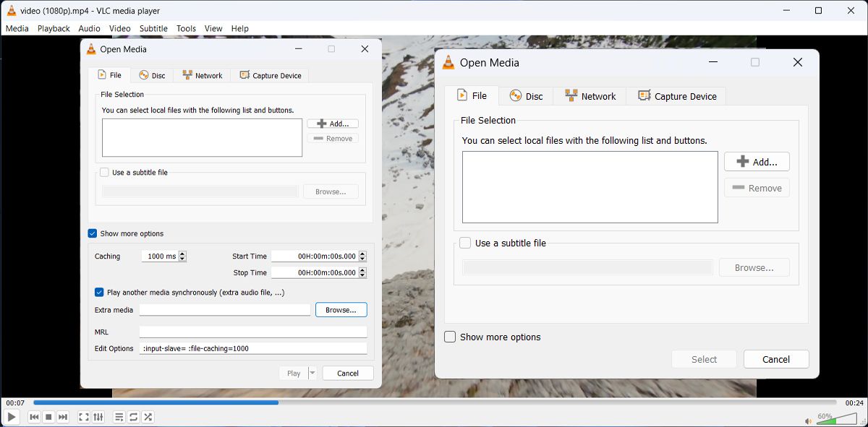The height and width of the screenshot is (427, 868).
Task: Enable Use a subtitle file
Action: [x=464, y=243]
